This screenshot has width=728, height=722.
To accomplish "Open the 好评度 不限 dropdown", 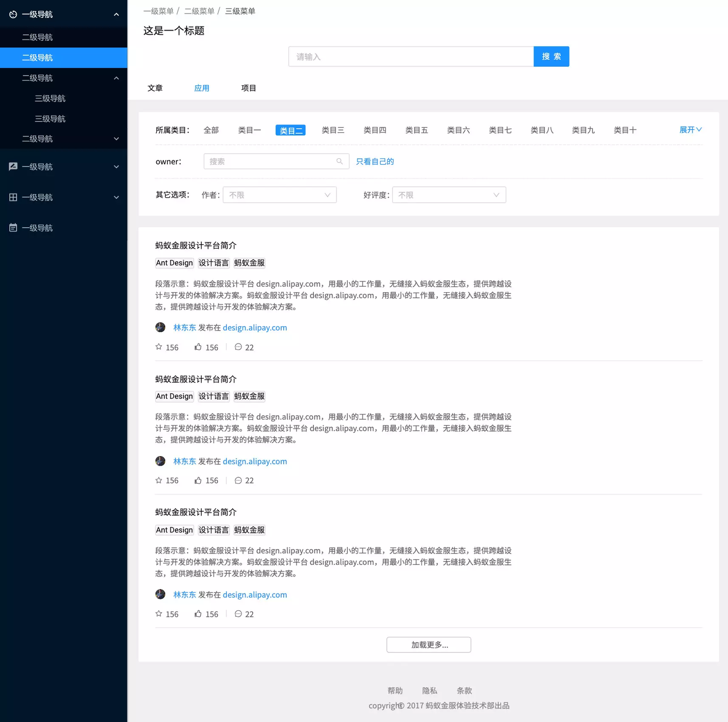I will coord(449,195).
